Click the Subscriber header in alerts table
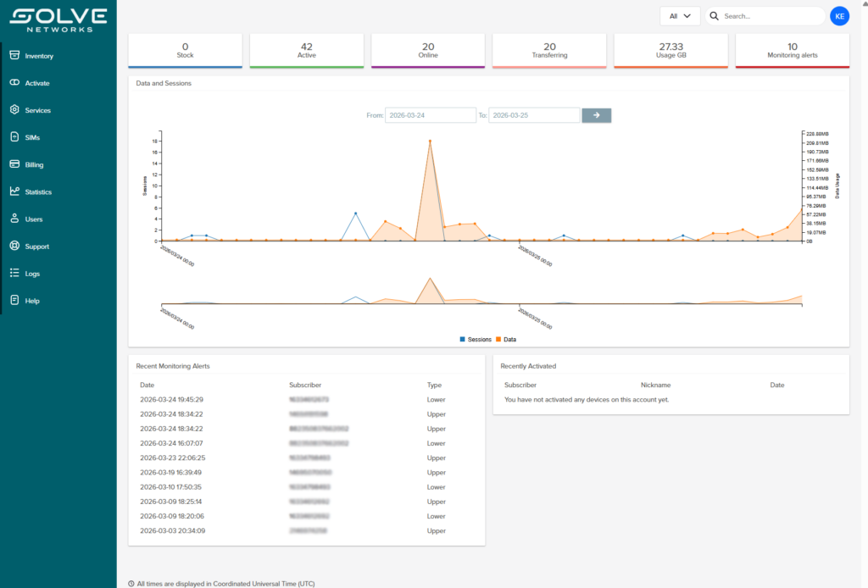 tap(305, 385)
